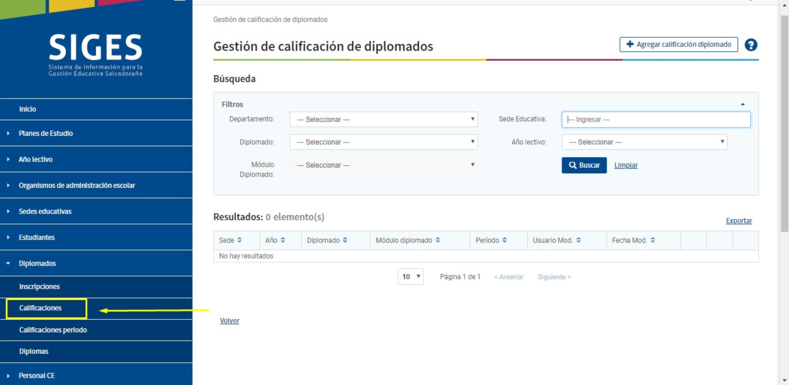Screen dimensions: 789x385
Task: Sort results by Usuario Mod. arrows
Action: [579, 241]
